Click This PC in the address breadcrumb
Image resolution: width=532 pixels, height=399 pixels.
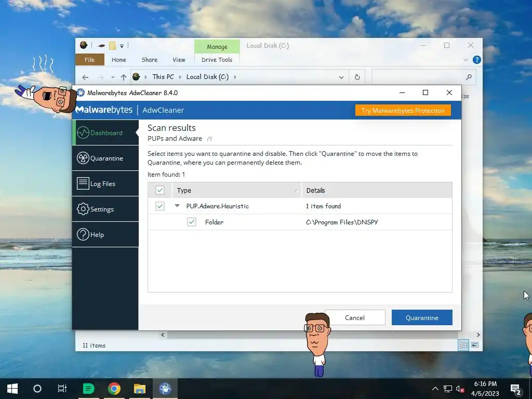163,77
